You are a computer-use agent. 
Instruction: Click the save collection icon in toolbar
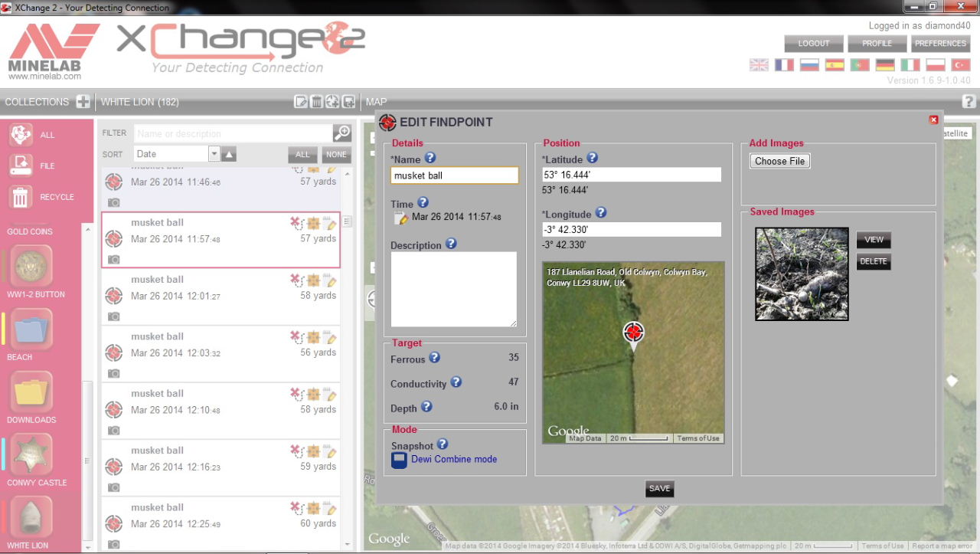coord(348,101)
